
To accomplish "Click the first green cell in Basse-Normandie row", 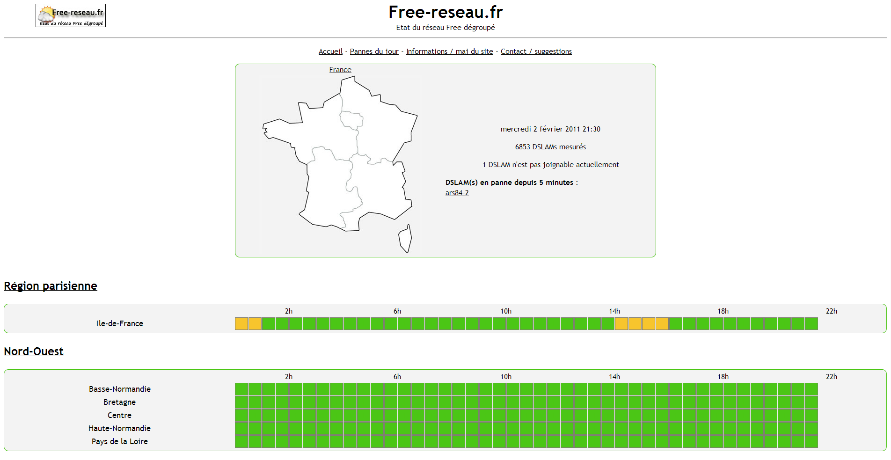I will click(x=242, y=389).
